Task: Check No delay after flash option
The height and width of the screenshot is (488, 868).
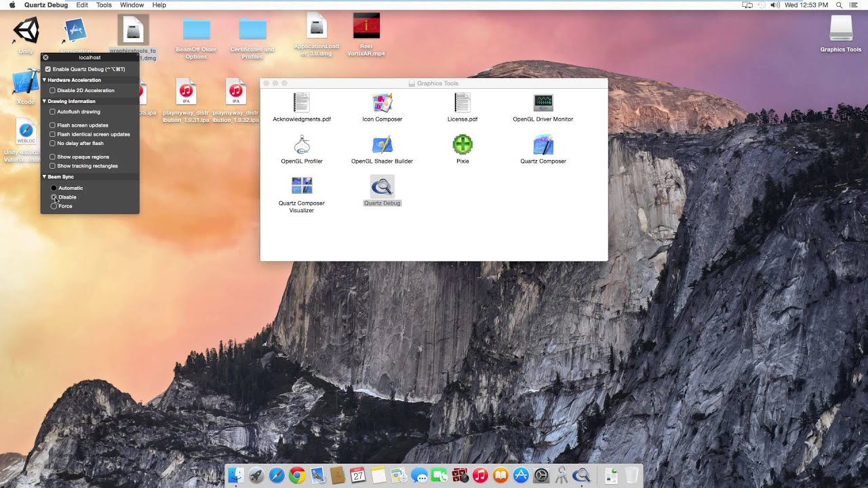Action: tap(53, 143)
